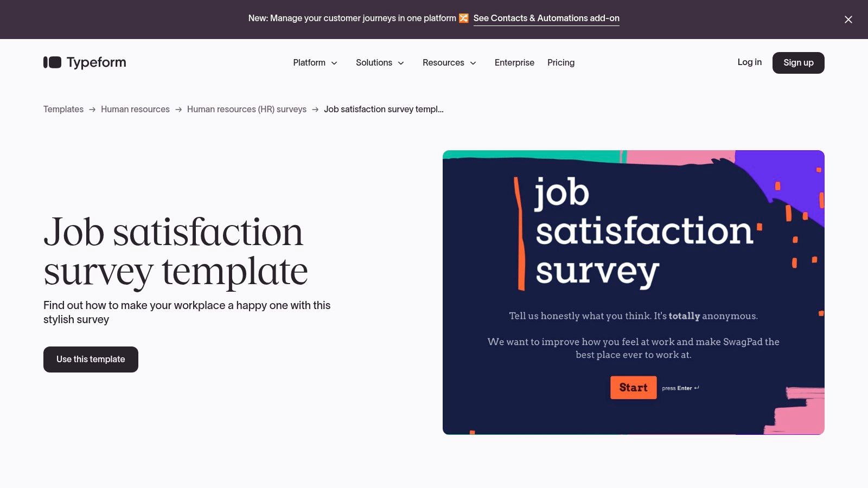Click Log in
Viewport: 868px width, 488px height.
(x=749, y=62)
